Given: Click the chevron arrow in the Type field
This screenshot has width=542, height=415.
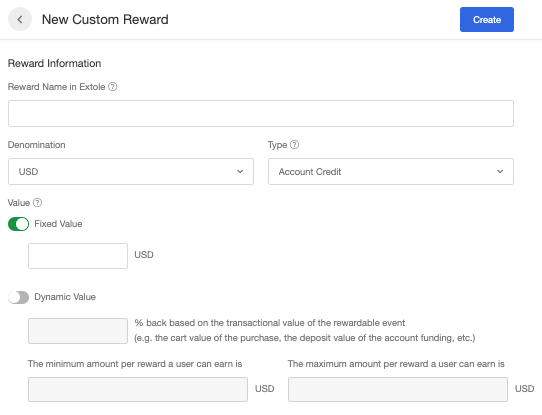Looking at the screenshot, I should [x=500, y=171].
